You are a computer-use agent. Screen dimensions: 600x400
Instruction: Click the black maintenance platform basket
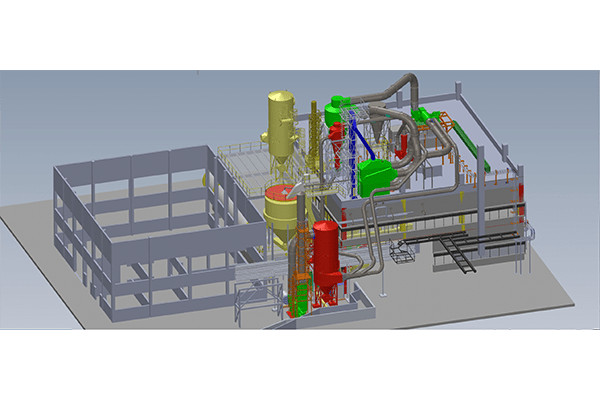tap(402, 252)
